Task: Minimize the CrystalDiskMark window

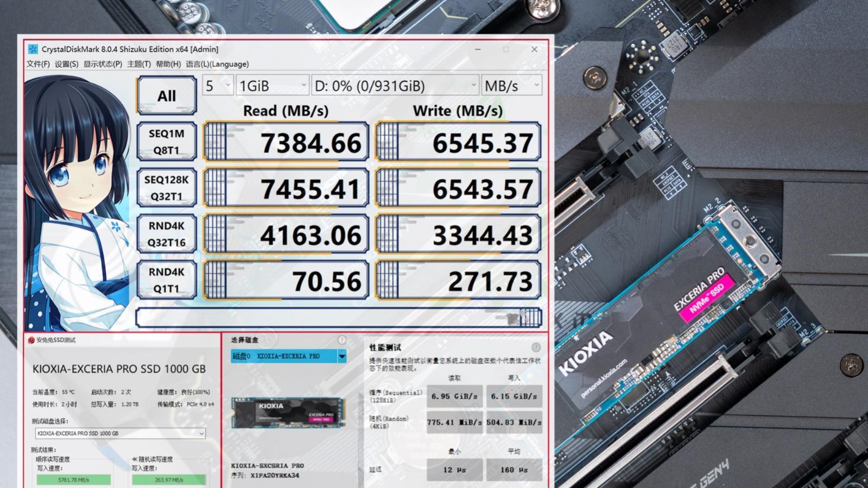Action: (478, 49)
